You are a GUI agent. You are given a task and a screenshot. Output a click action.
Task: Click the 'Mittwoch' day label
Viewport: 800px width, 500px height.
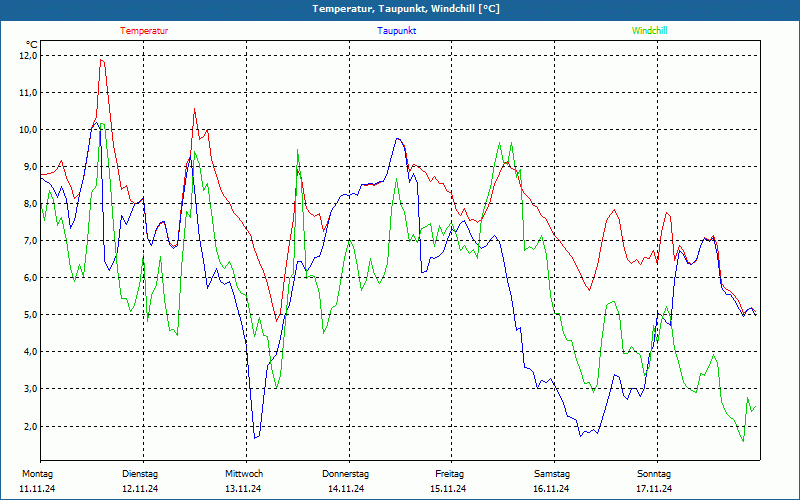pyautogui.click(x=244, y=474)
